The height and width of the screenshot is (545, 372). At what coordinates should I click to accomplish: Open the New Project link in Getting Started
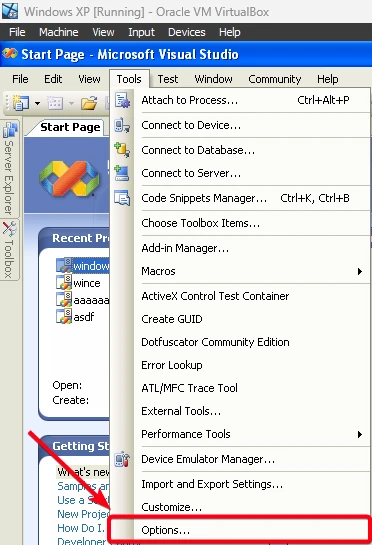pyautogui.click(x=83, y=514)
